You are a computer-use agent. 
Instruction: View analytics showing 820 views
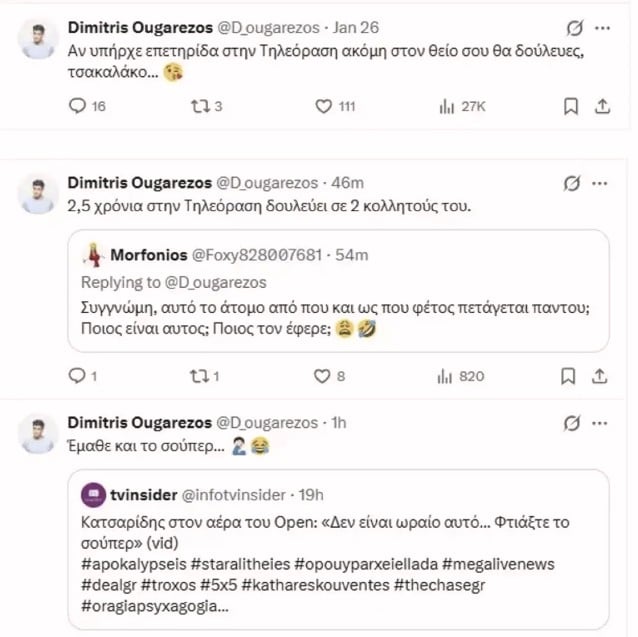coord(446,376)
